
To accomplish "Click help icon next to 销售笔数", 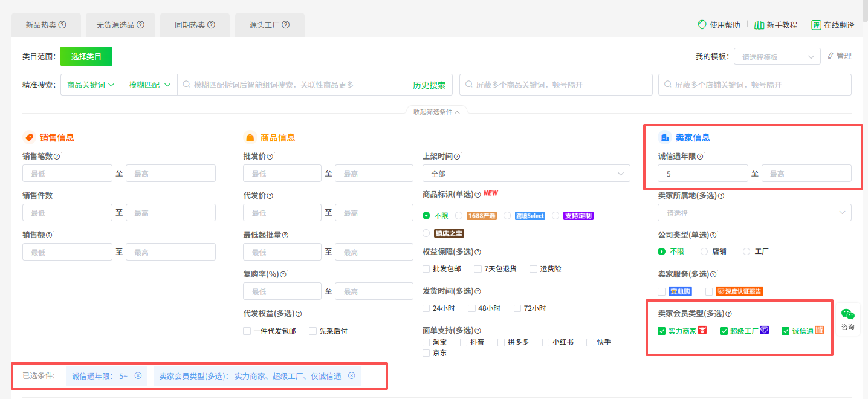I will 57,157.
